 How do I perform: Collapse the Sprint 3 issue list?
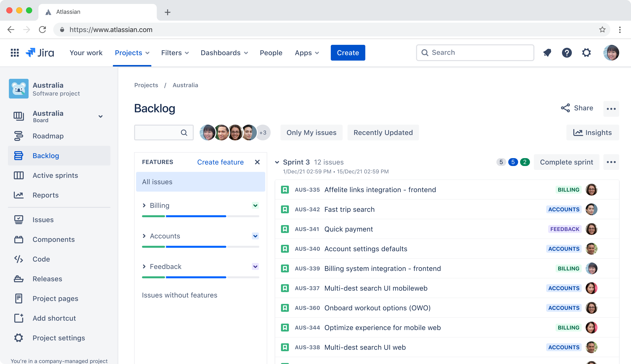(277, 162)
